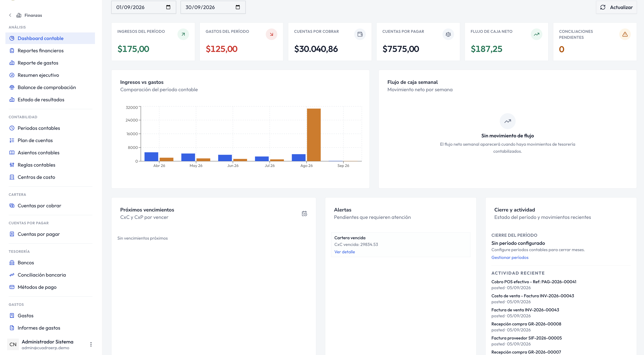Open Gastos in the sidebar
Viewport: 644px width, 355px height.
50,315
